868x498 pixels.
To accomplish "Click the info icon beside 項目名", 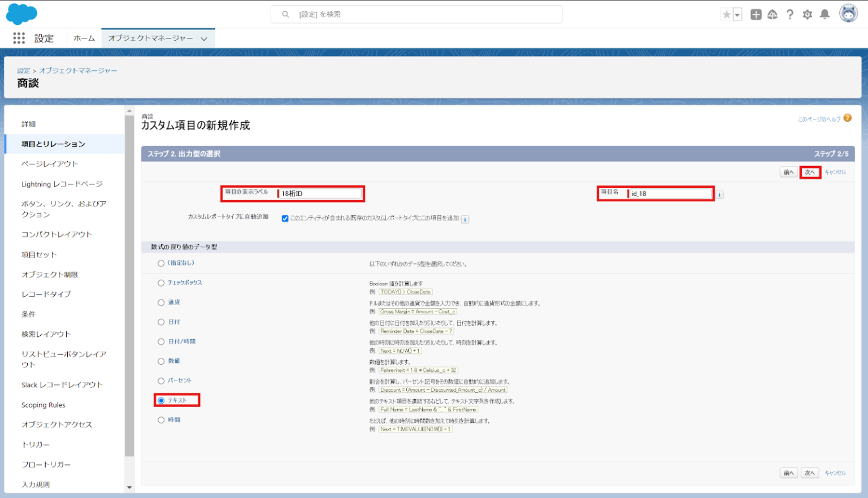I will pos(719,194).
